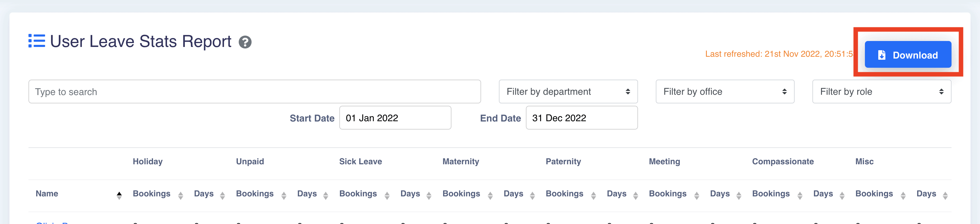Open the Filter by office dropdown
Screen dimensions: 980x224
(x=725, y=92)
